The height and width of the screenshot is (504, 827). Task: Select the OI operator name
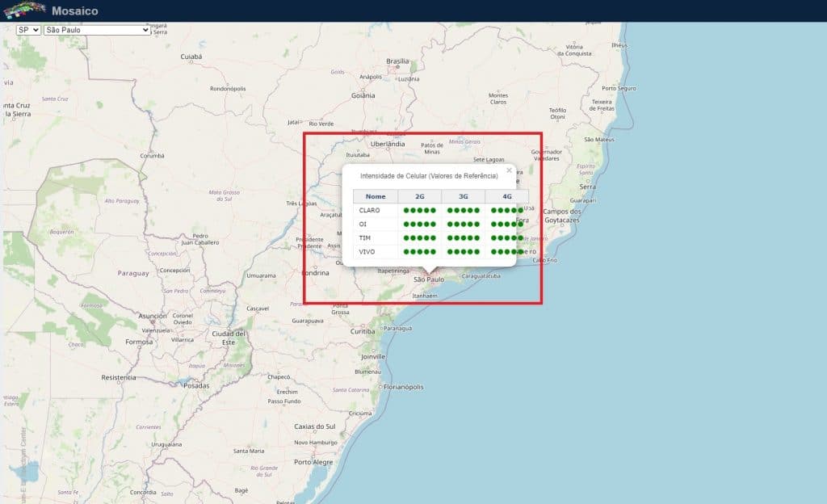(363, 224)
